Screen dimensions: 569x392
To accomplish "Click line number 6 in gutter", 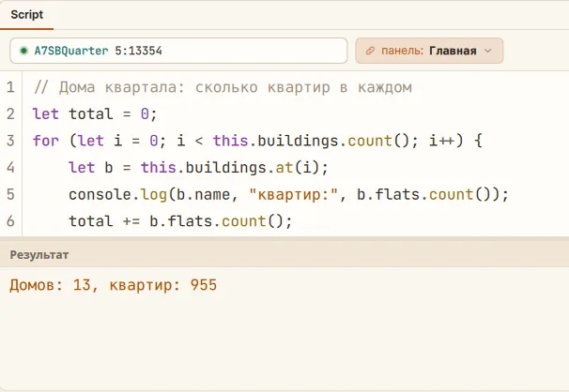I will pos(10,221).
